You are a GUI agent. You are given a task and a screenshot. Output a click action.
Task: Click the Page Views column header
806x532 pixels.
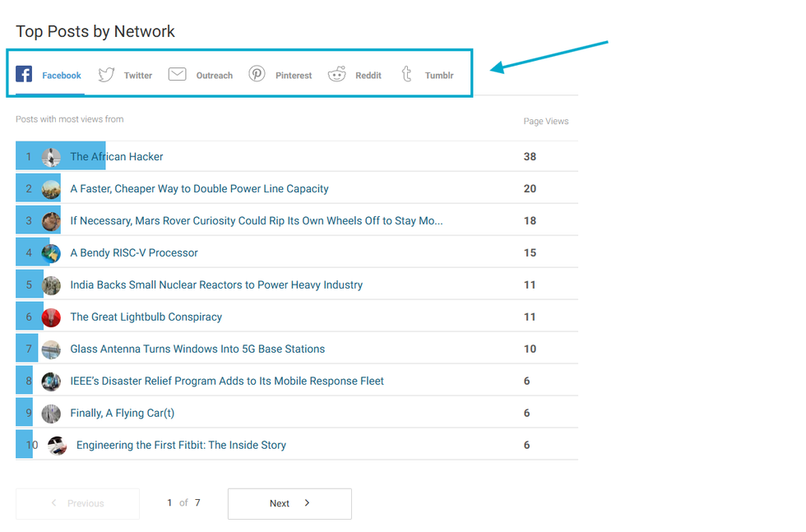pyautogui.click(x=545, y=121)
